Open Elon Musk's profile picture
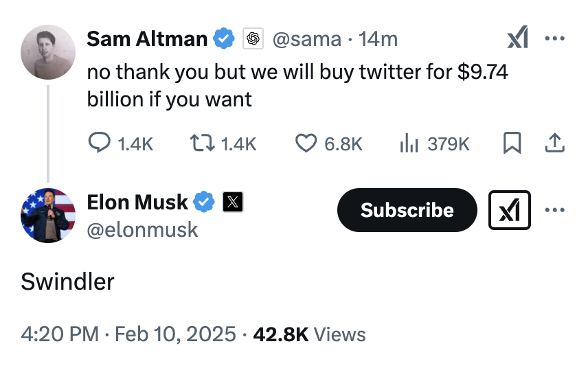 click(48, 216)
